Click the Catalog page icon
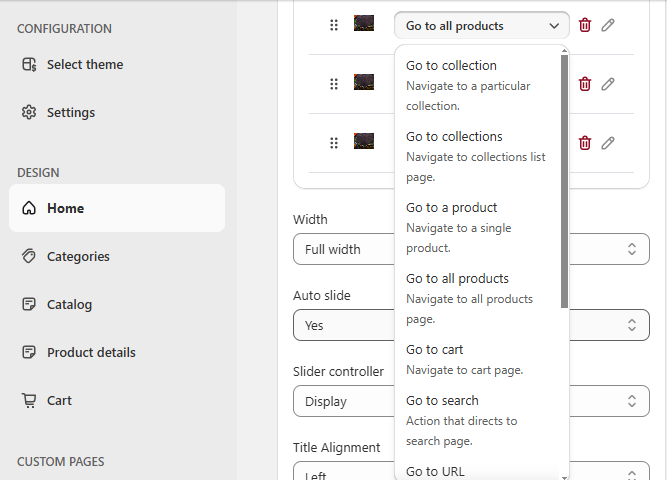Image resolution: width=667 pixels, height=480 pixels. pyautogui.click(x=29, y=304)
